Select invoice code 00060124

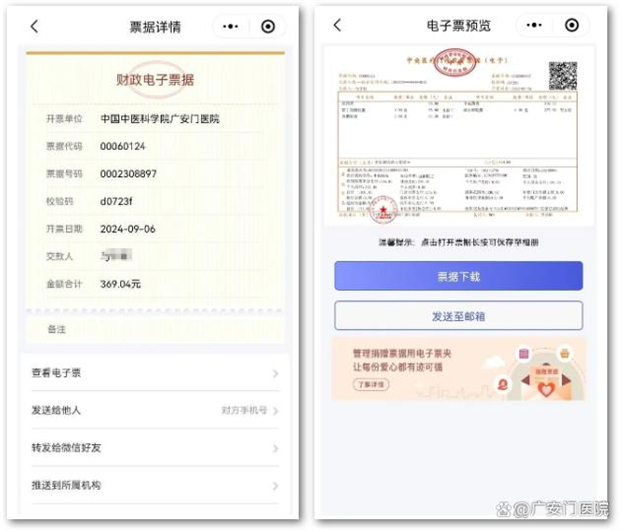point(123,146)
